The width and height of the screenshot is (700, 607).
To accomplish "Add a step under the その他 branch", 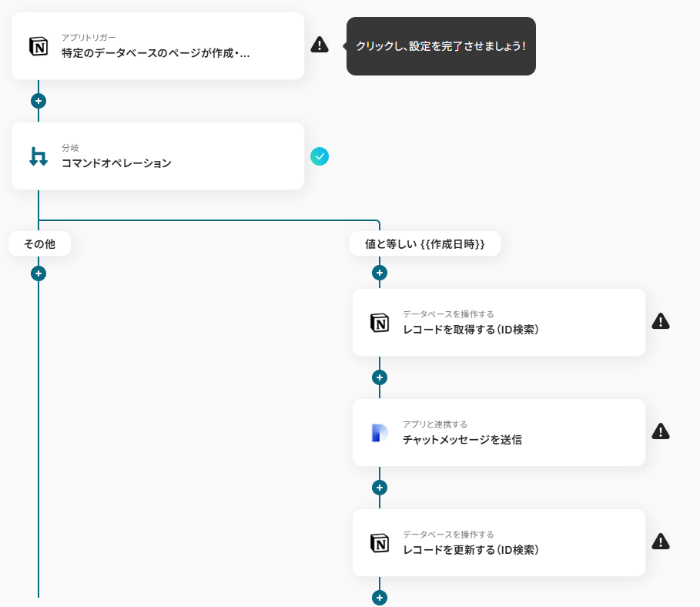I will click(x=39, y=273).
